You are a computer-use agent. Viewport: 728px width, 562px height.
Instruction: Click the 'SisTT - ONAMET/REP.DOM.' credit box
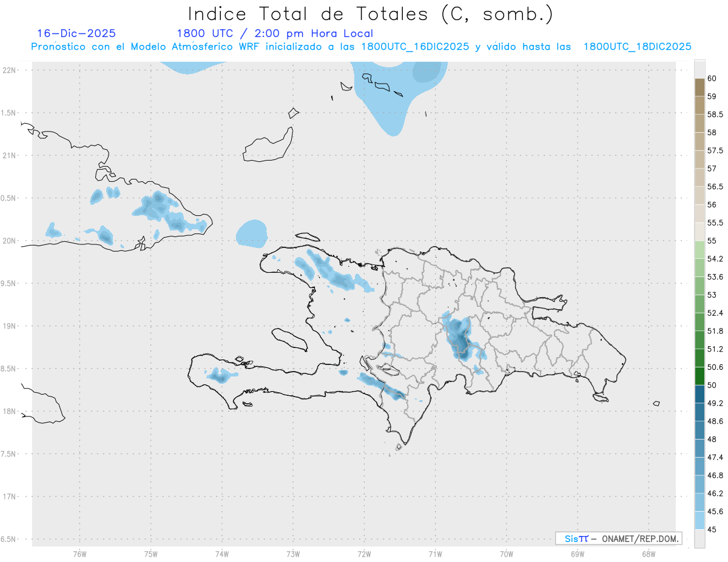click(618, 538)
